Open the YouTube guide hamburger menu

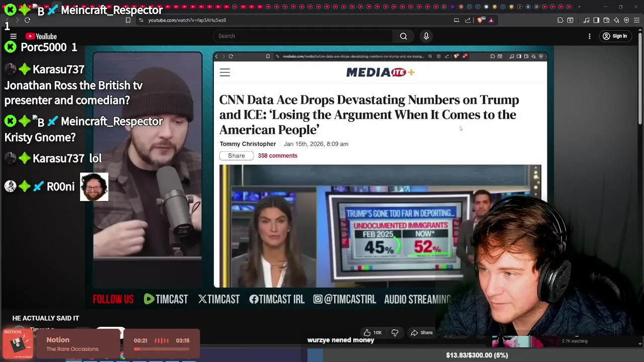tap(14, 36)
